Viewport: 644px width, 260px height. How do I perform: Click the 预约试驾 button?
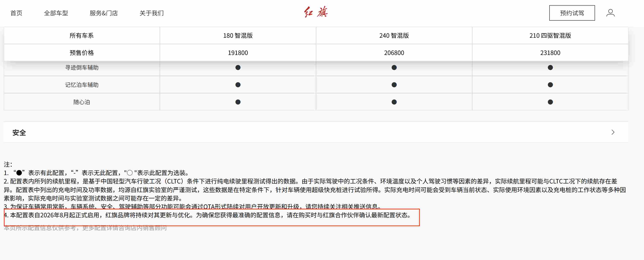572,13
